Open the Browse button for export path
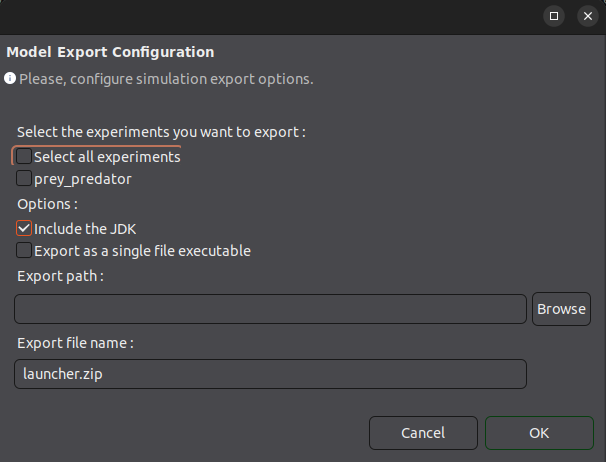 [x=561, y=309]
